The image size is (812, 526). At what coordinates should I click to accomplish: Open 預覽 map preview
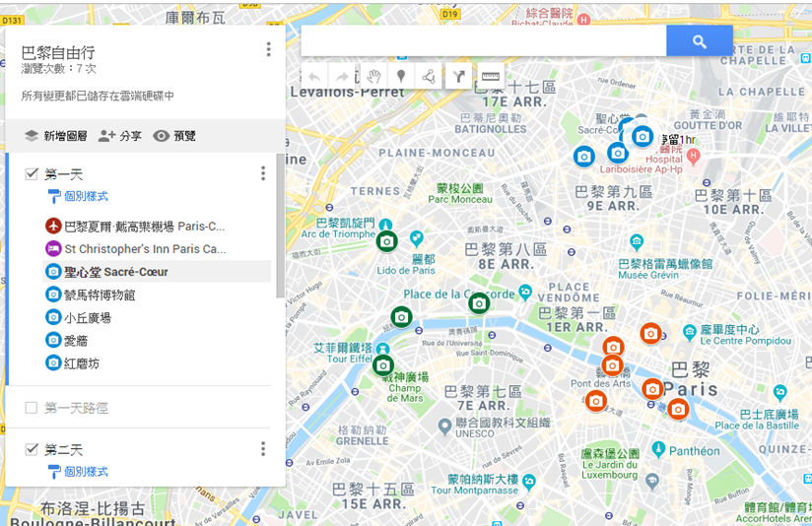[x=174, y=136]
